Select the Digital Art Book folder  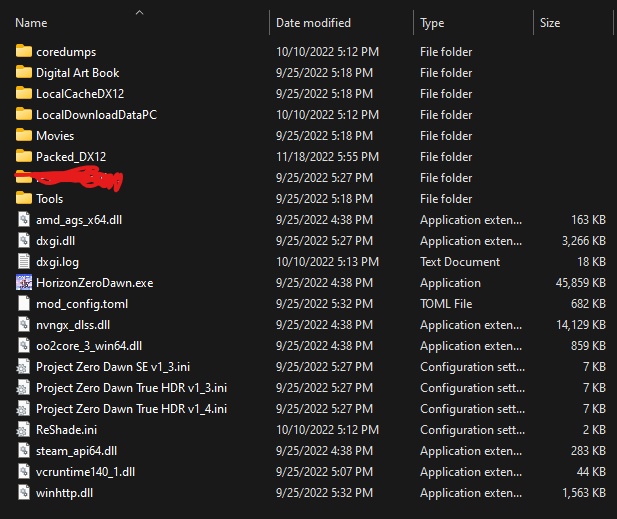(x=78, y=73)
